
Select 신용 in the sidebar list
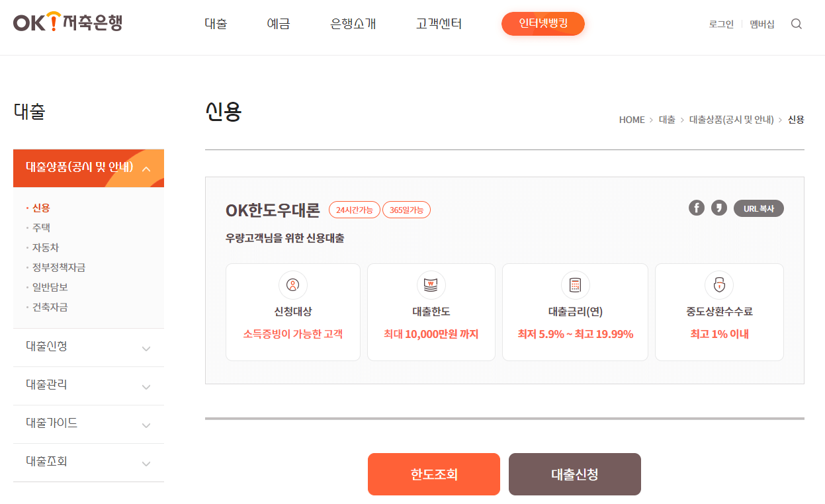point(41,208)
